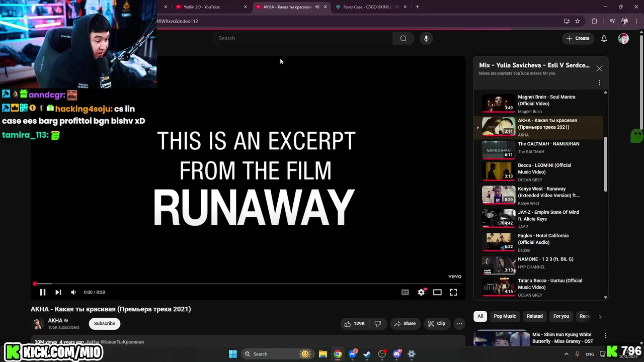Open options for Shim Eun Kyung mix
644x362 pixels.
coord(606,335)
